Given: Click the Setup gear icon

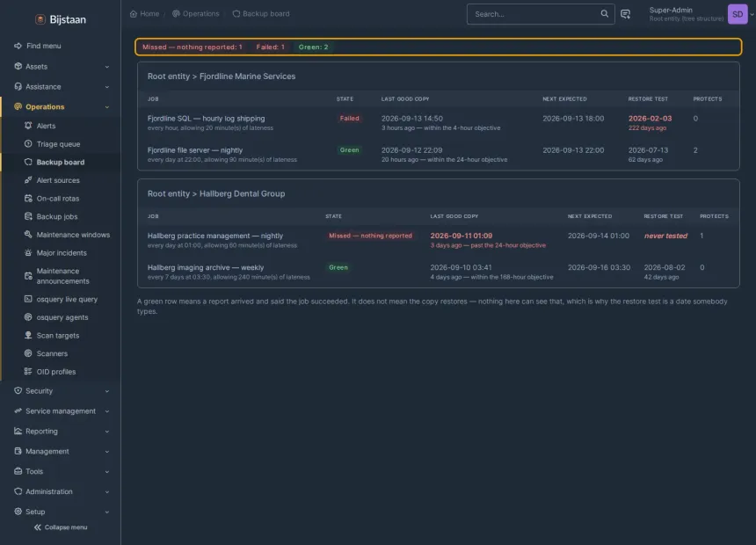Looking at the screenshot, I should coord(18,512).
